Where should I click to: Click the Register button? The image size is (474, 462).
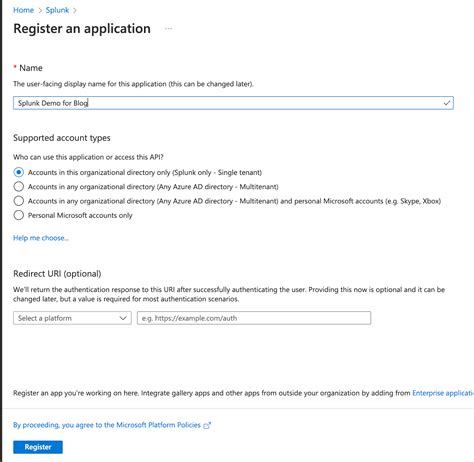click(x=38, y=447)
